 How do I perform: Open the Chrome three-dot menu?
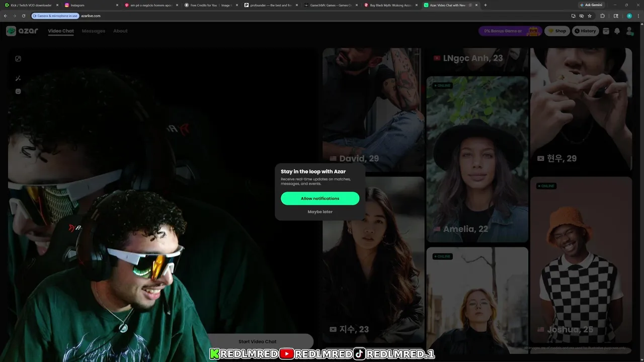click(x=638, y=16)
